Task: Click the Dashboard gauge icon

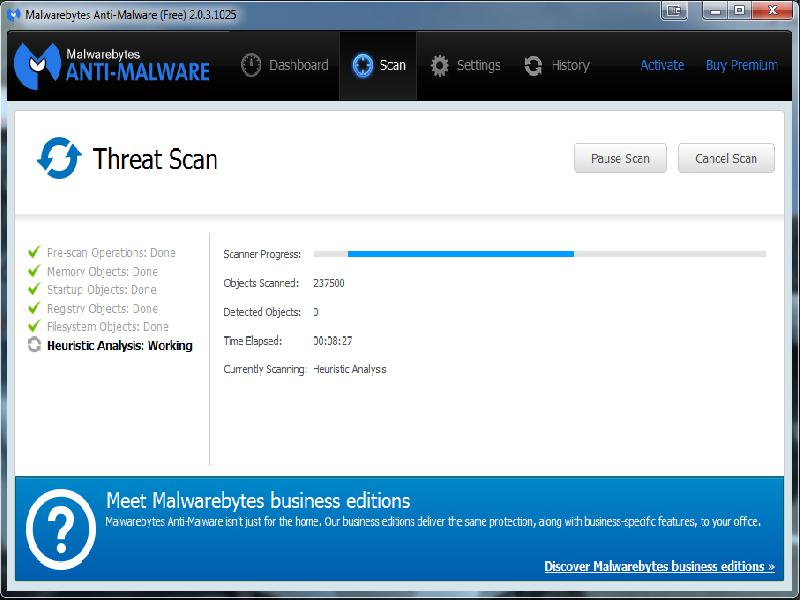Action: [x=251, y=65]
